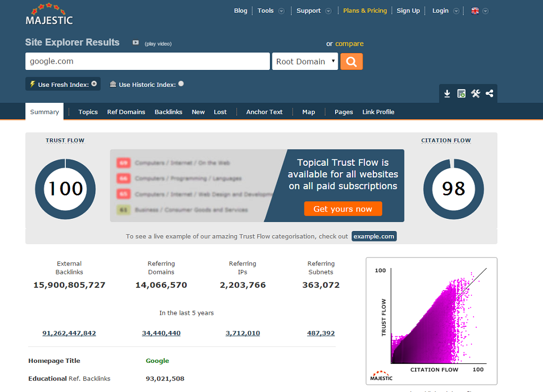Image resolution: width=543 pixels, height=392 pixels.
Task: Click the Login menu label
Action: [x=440, y=11]
